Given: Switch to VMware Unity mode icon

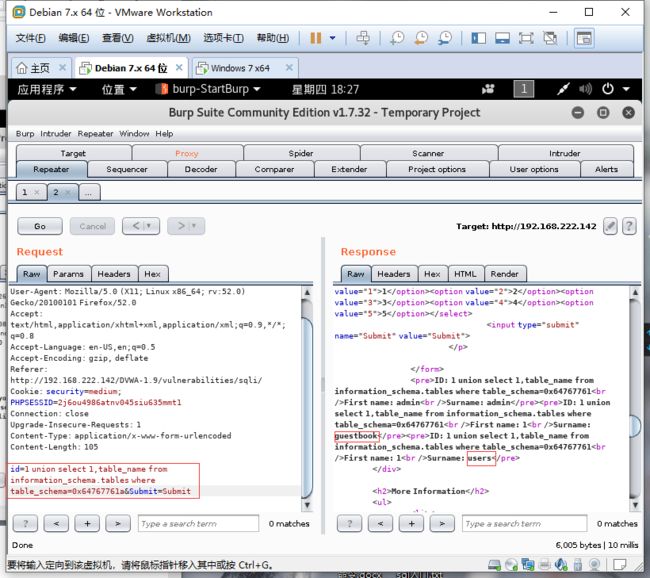Looking at the screenshot, I should [x=550, y=38].
